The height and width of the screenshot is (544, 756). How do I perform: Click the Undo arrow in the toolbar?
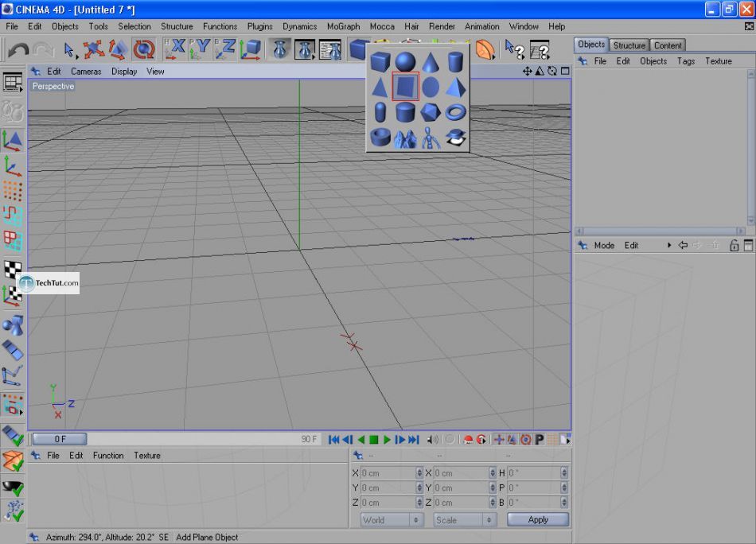(x=18, y=49)
